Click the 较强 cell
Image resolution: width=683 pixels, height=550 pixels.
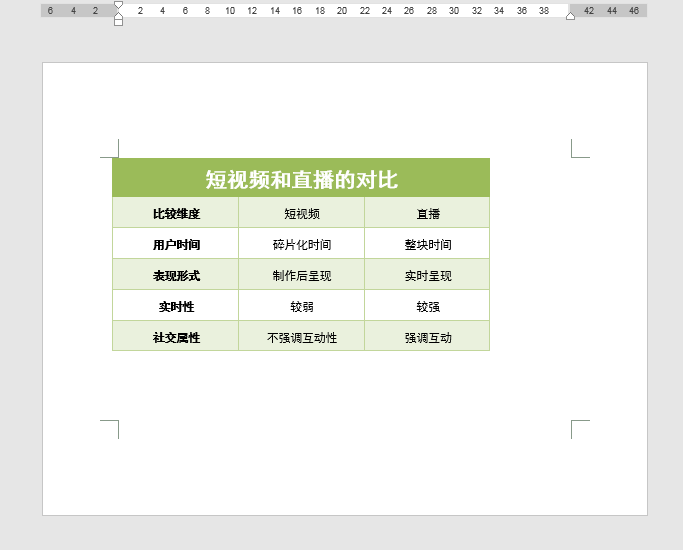[427, 305]
